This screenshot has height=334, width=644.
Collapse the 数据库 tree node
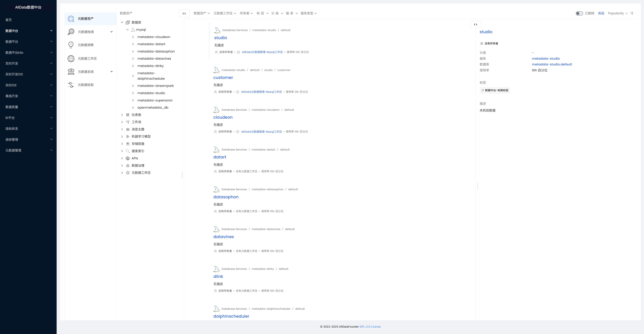tap(122, 23)
